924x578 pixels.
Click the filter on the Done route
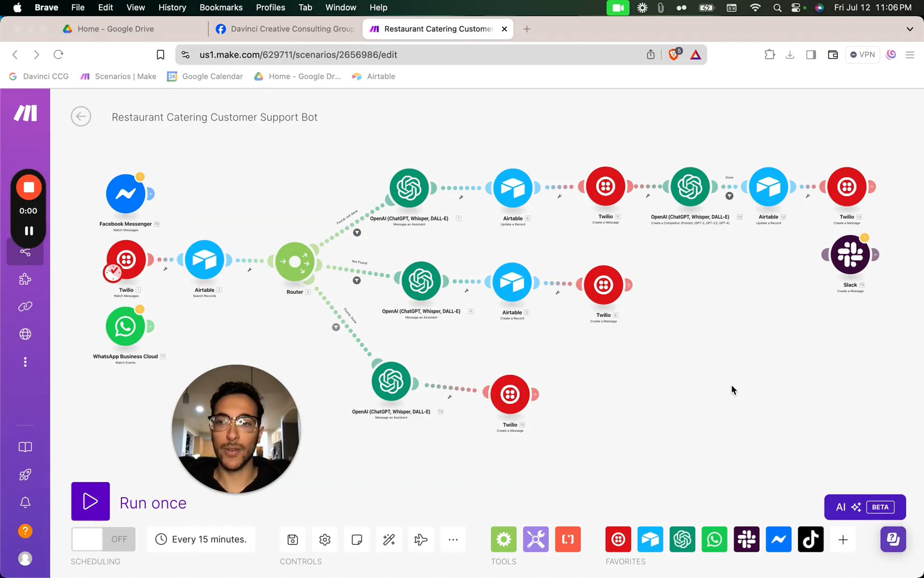(729, 196)
